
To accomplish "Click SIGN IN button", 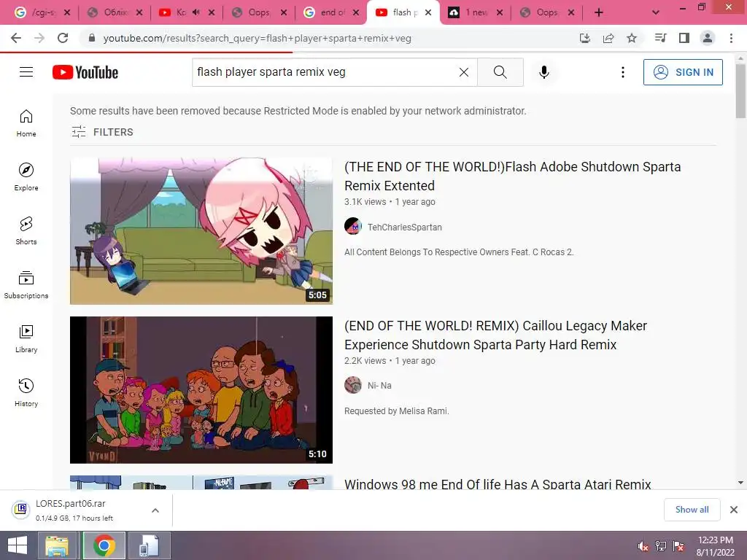I will 683,72.
